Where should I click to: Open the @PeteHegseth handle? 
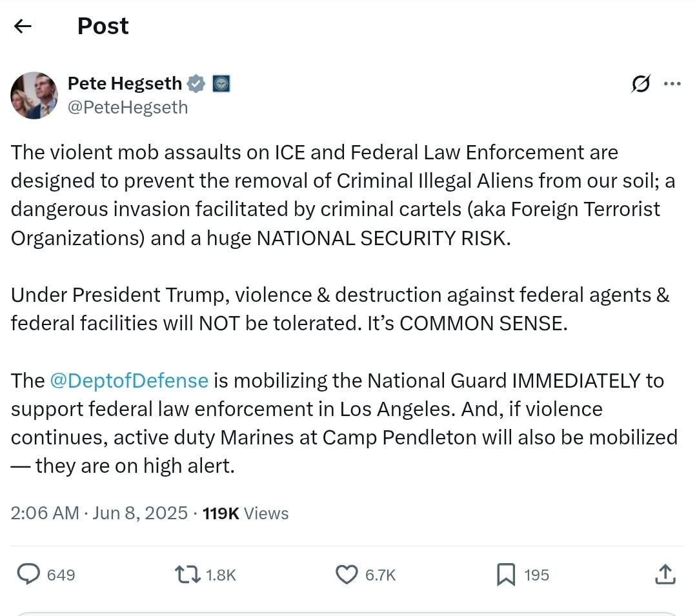128,107
